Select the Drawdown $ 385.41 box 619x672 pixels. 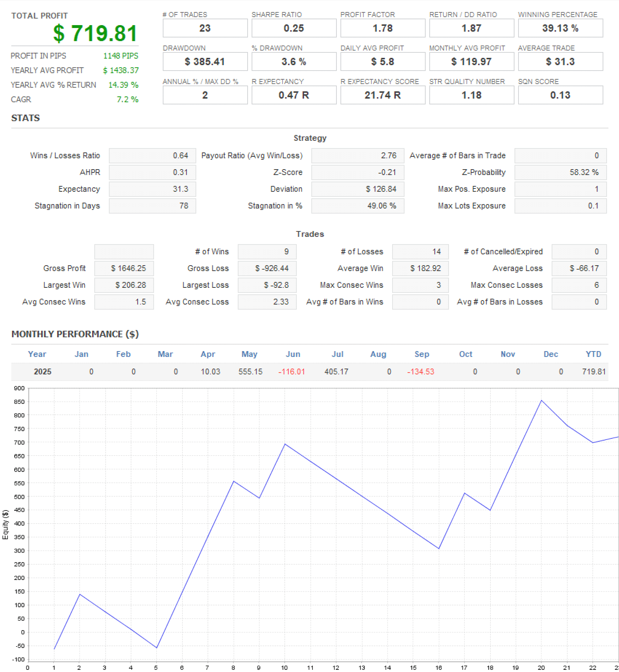point(205,62)
